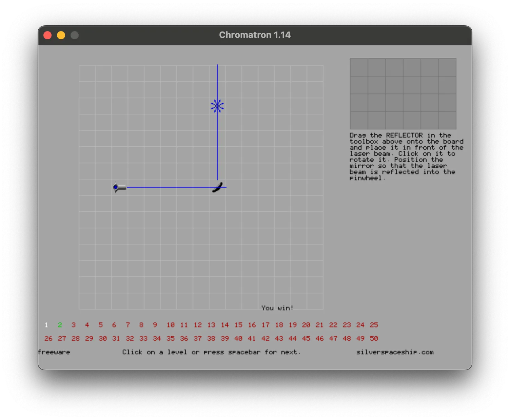The image size is (510, 420).
Task: Load level 44
Action: pyautogui.click(x=292, y=339)
